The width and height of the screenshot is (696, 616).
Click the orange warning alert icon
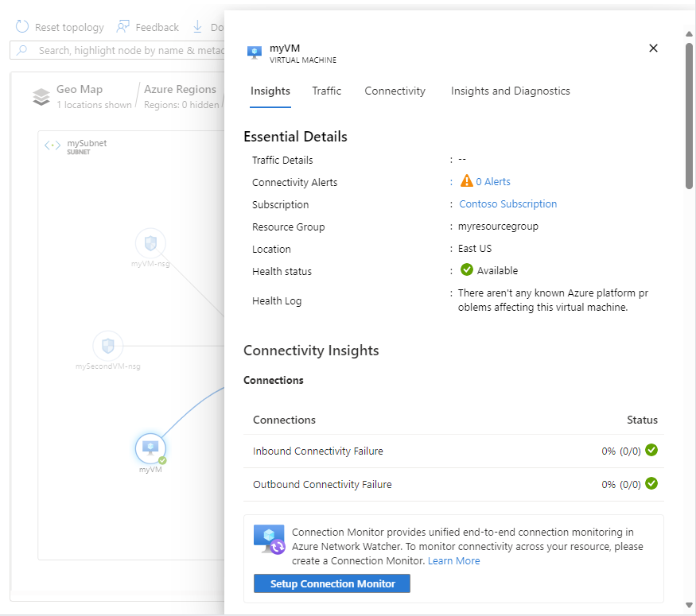tap(467, 182)
